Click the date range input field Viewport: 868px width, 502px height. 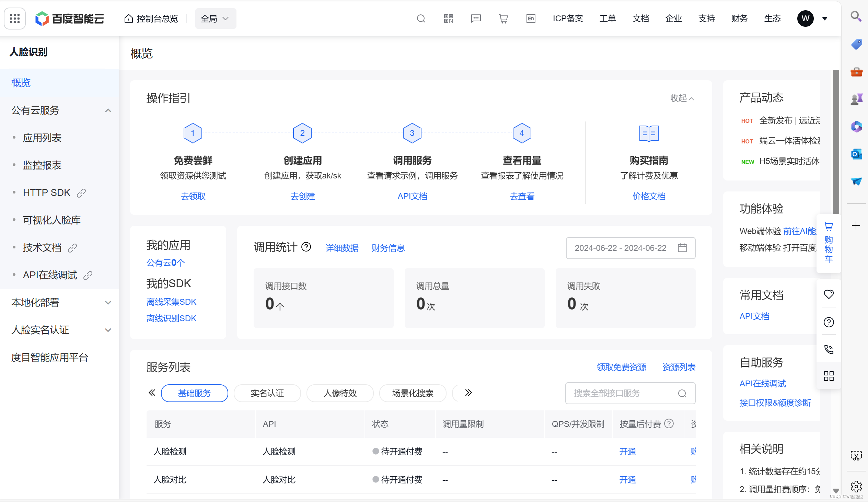click(630, 248)
